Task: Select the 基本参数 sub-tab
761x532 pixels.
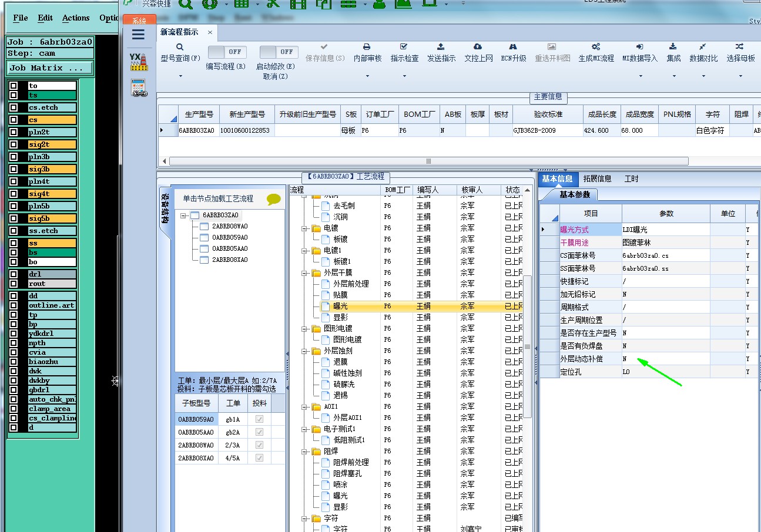Action: tap(574, 194)
